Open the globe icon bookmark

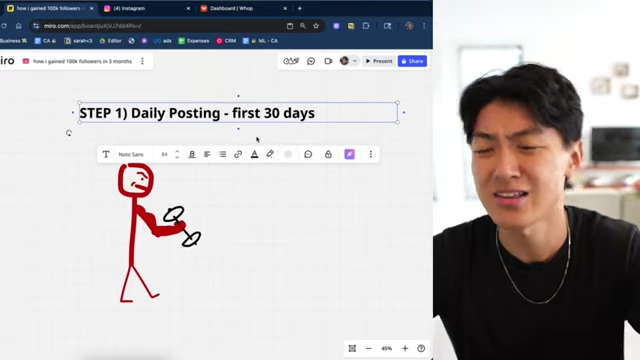[x=131, y=41]
